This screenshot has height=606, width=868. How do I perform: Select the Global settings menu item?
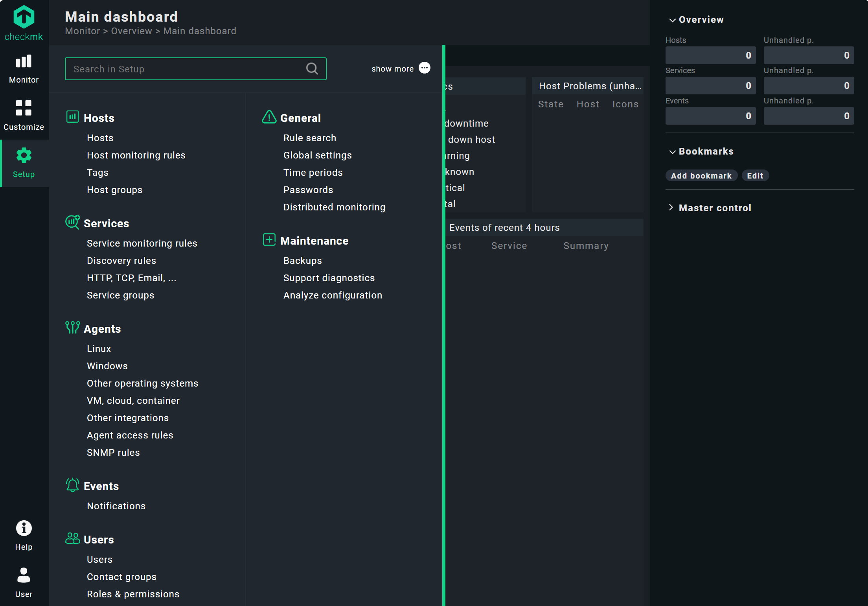(316, 155)
